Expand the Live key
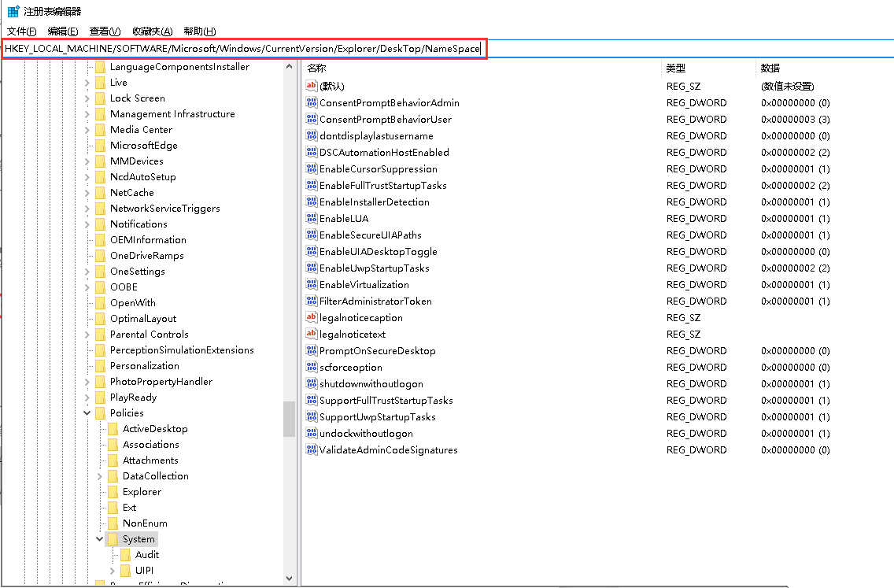Image resolution: width=894 pixels, height=588 pixels. coord(87,83)
